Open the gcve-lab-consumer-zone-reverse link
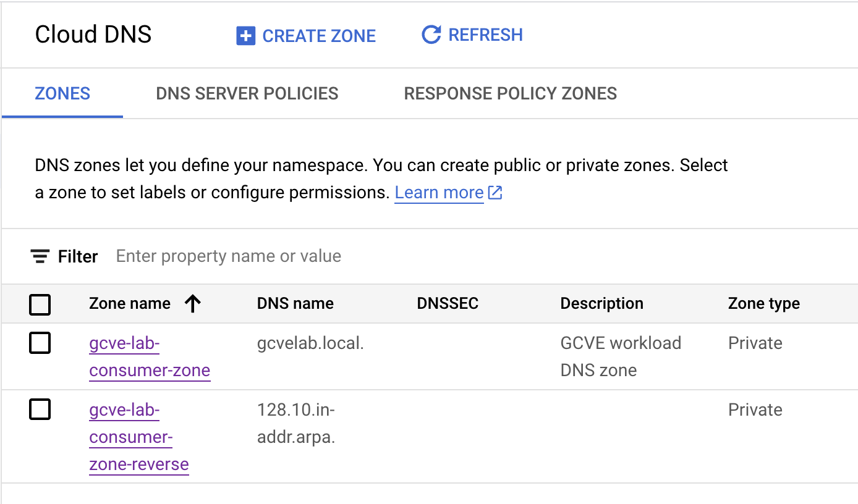Image resolution: width=858 pixels, height=504 pixels. pyautogui.click(x=139, y=437)
